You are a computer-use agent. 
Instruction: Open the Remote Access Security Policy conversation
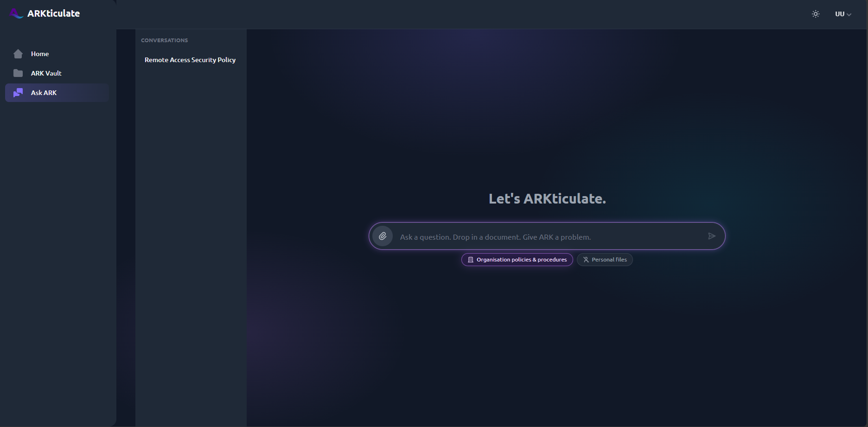point(190,60)
